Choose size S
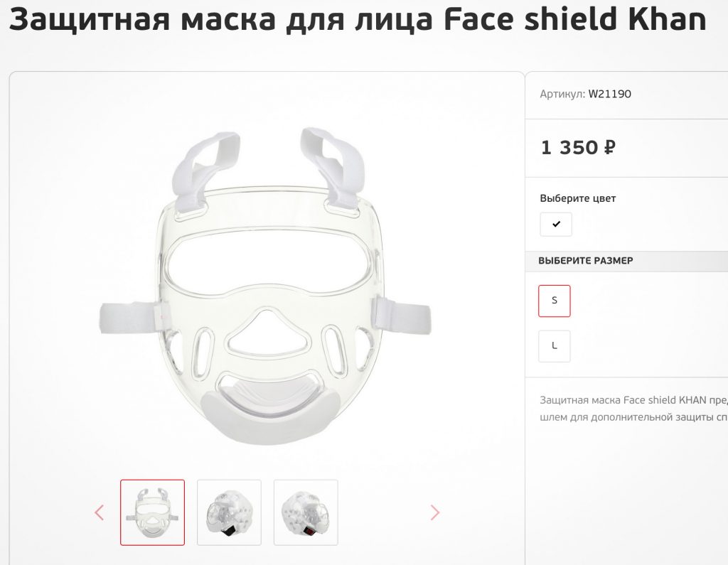 (555, 301)
